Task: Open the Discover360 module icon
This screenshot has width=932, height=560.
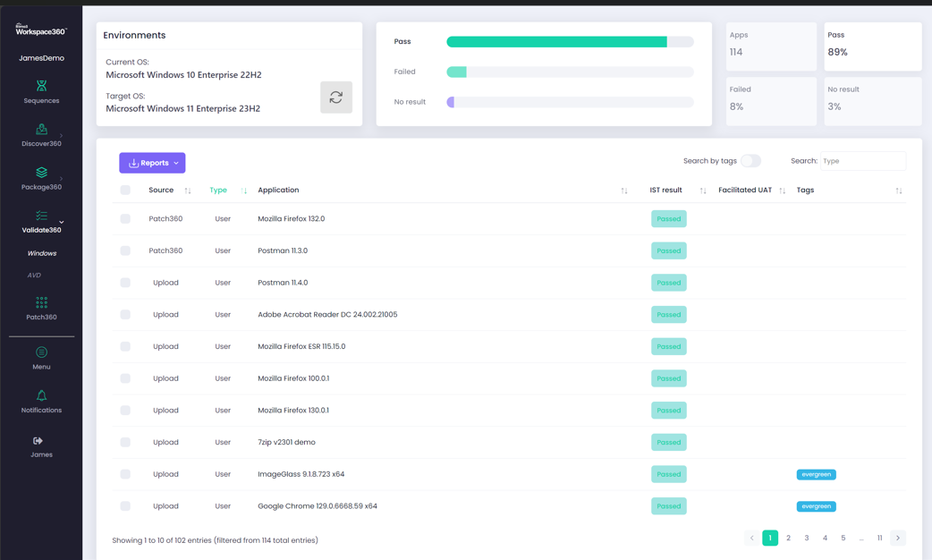Action: (41, 130)
